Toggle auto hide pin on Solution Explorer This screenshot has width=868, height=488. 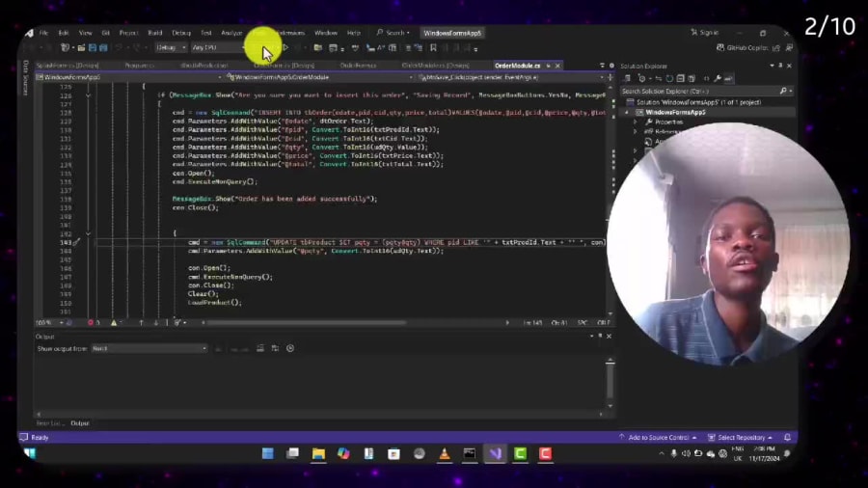click(x=780, y=66)
